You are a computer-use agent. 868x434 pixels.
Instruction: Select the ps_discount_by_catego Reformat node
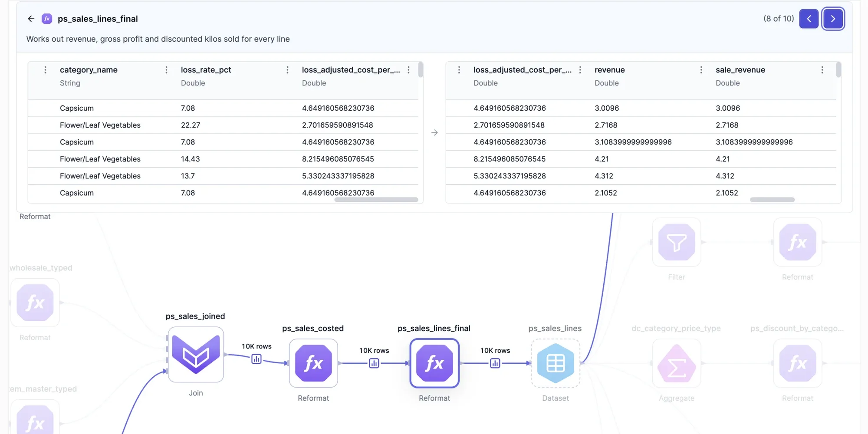(x=798, y=363)
